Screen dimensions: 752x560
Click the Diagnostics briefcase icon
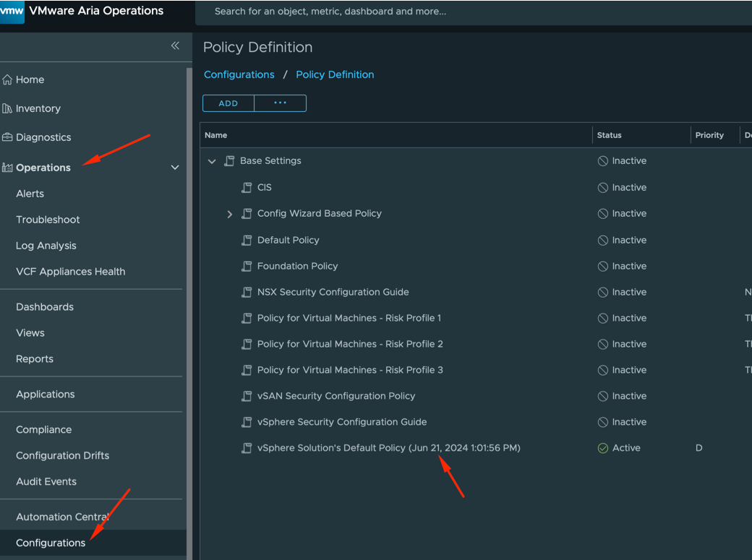[7, 137]
